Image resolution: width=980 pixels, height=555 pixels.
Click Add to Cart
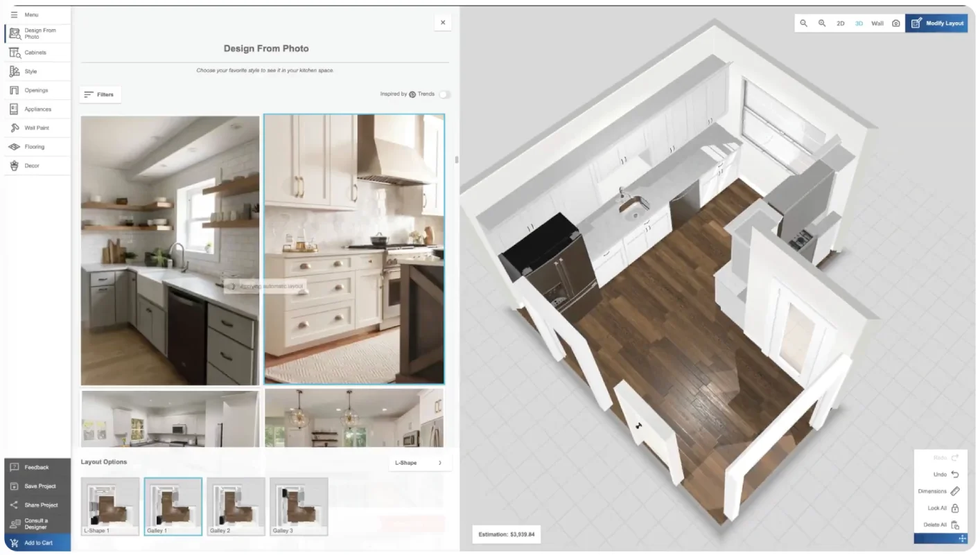37,543
